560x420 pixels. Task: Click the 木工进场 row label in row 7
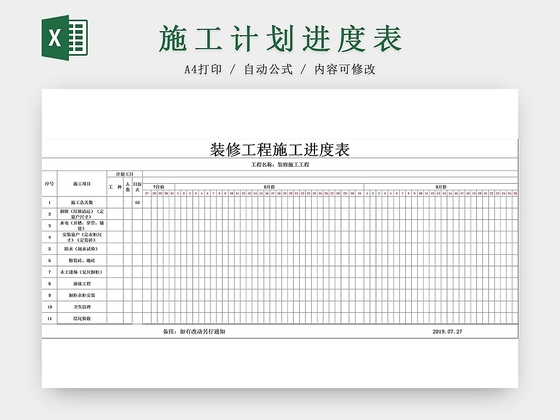tap(82, 272)
